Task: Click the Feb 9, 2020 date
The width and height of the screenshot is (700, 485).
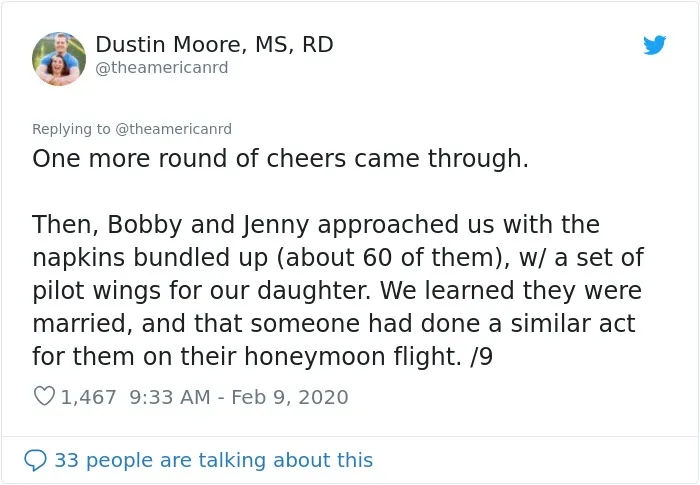Action: pyautogui.click(x=290, y=397)
